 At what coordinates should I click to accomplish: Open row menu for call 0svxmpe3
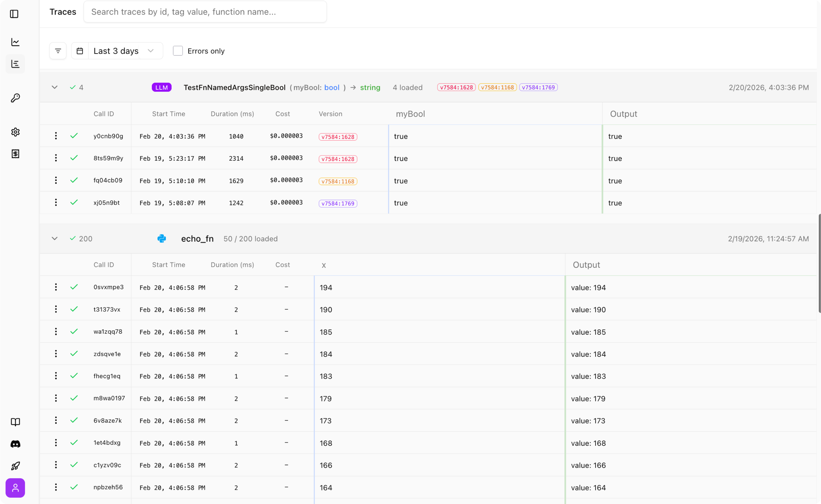(x=56, y=287)
